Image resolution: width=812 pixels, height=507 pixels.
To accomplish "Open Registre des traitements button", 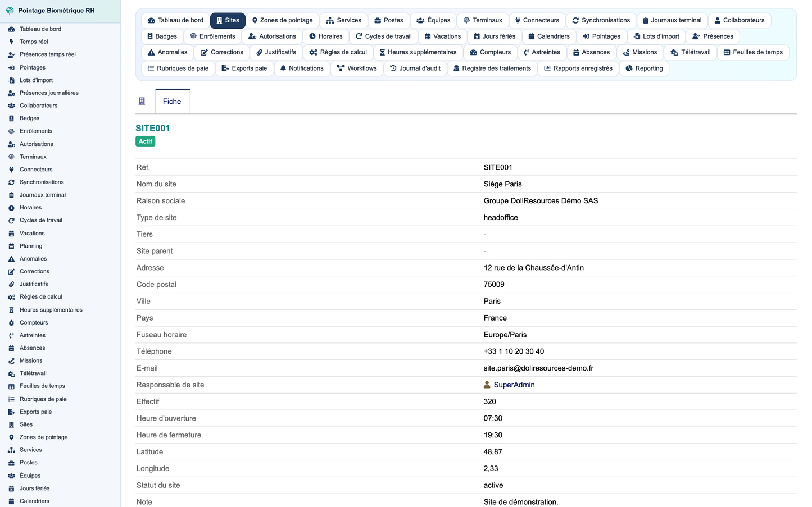I will [492, 68].
